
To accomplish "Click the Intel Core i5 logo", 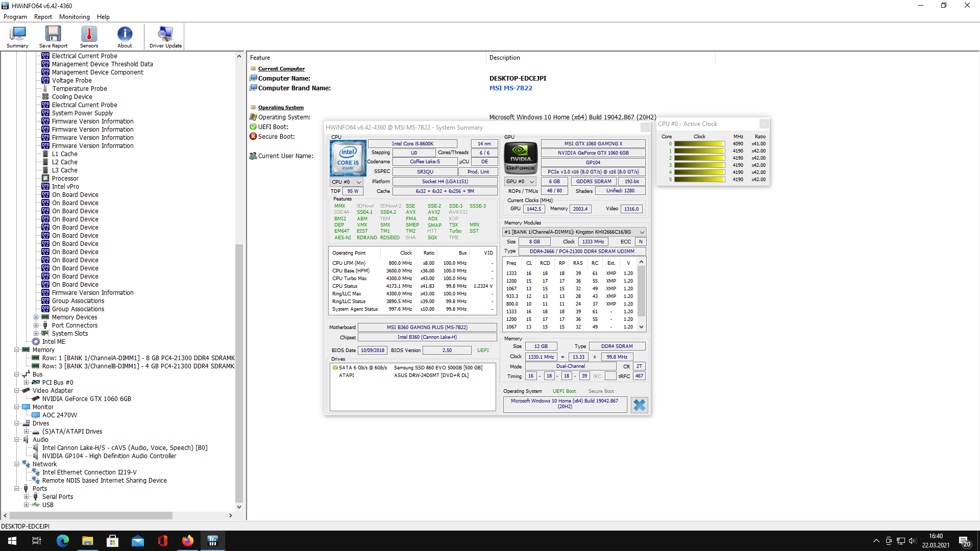I will tap(348, 158).
